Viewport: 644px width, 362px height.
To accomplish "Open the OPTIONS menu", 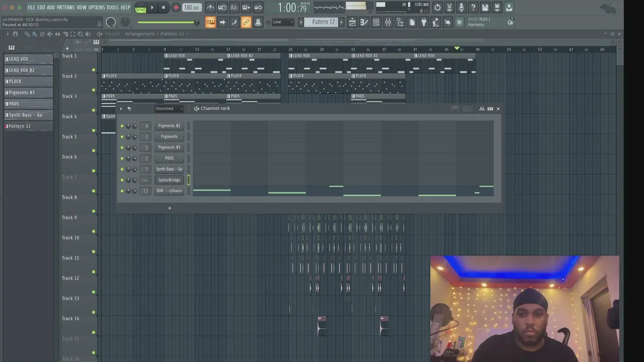I will [x=97, y=8].
